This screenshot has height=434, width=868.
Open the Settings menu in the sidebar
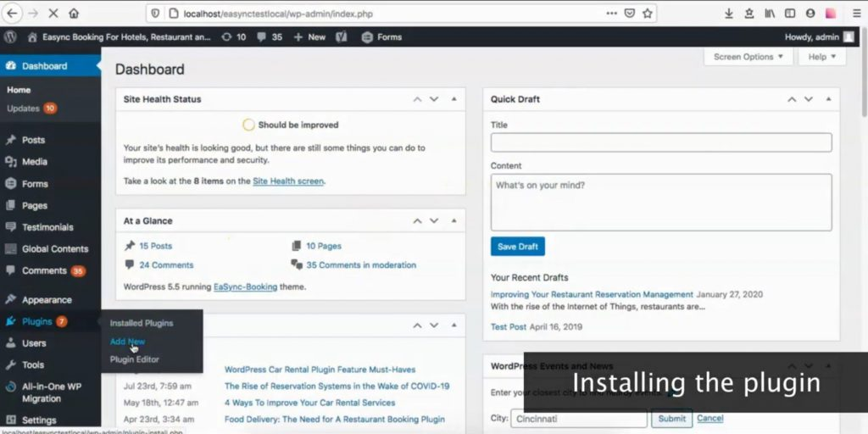(39, 420)
